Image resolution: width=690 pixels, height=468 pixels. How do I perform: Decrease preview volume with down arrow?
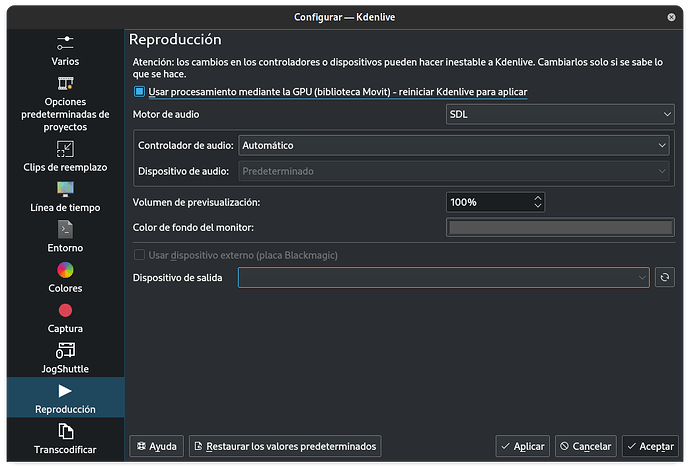pyautogui.click(x=538, y=206)
